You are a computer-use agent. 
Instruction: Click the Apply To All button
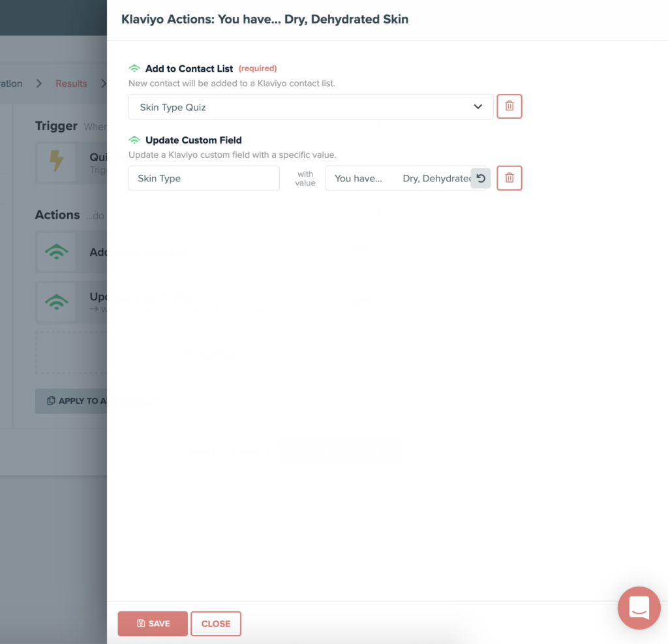[x=71, y=401]
